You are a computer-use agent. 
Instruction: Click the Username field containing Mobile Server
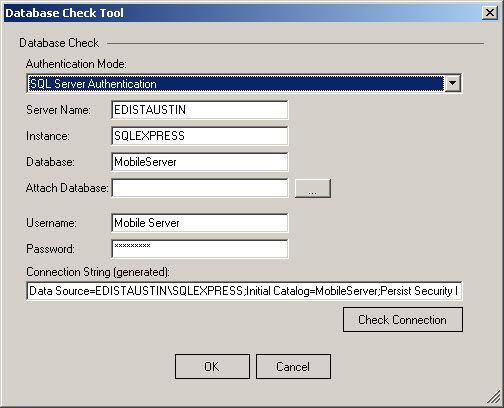[200, 223]
